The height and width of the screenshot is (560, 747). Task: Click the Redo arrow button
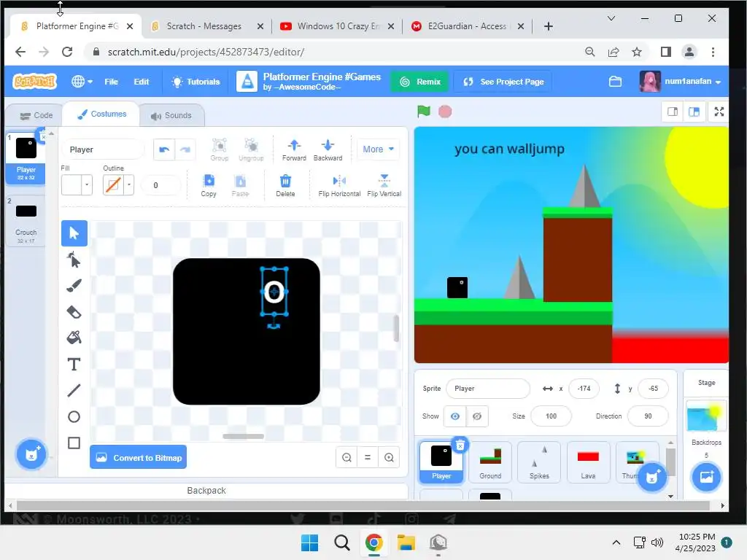pyautogui.click(x=185, y=149)
